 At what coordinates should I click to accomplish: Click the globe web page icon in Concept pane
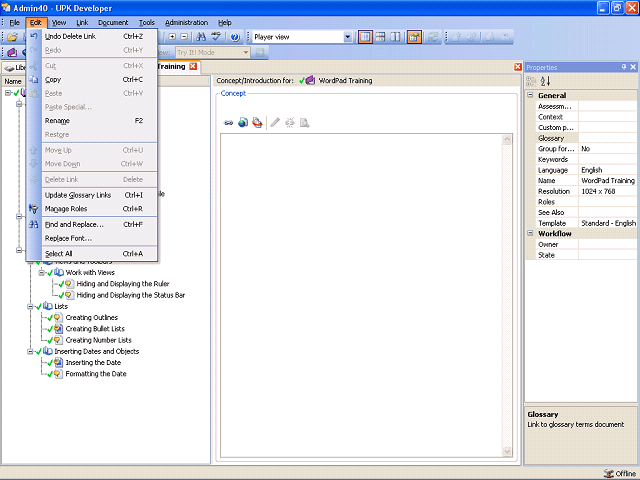(x=243, y=122)
